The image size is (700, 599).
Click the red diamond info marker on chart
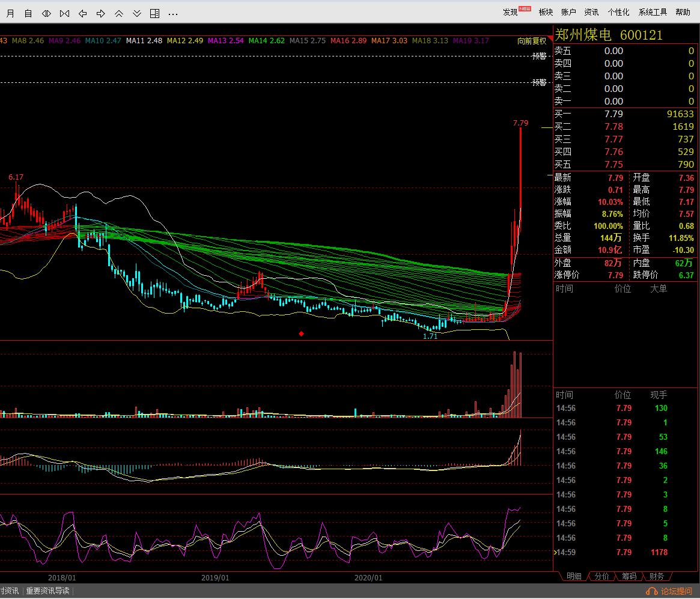click(302, 334)
